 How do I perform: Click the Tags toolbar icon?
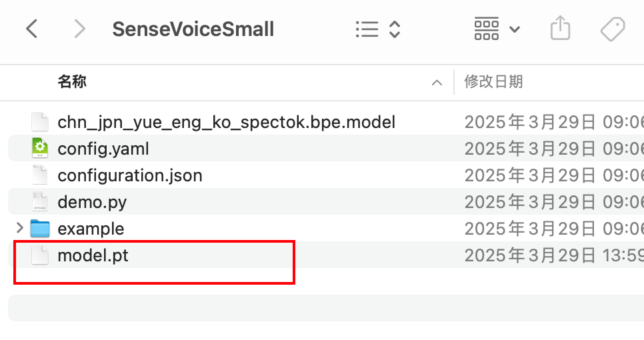(612, 29)
